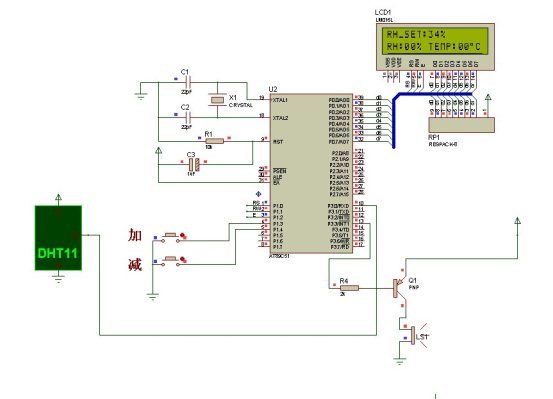Screen dimensions: 553x399
Task: Select the X1 crystal oscillator
Action: (217, 100)
